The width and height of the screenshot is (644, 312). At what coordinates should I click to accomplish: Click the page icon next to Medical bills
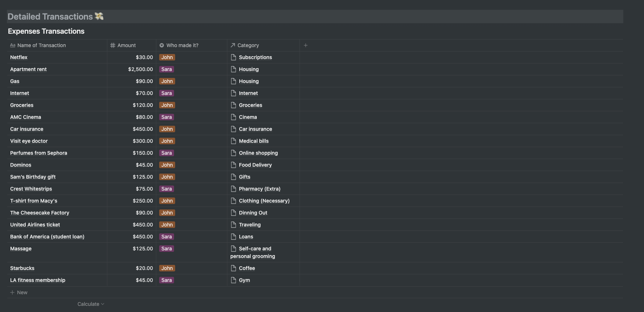tap(234, 141)
